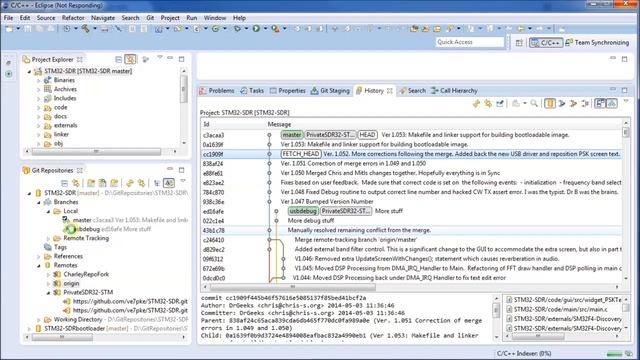Image resolution: width=640 pixels, height=360 pixels.
Task: Click Create new Git repository icon
Action: [x=114, y=183]
